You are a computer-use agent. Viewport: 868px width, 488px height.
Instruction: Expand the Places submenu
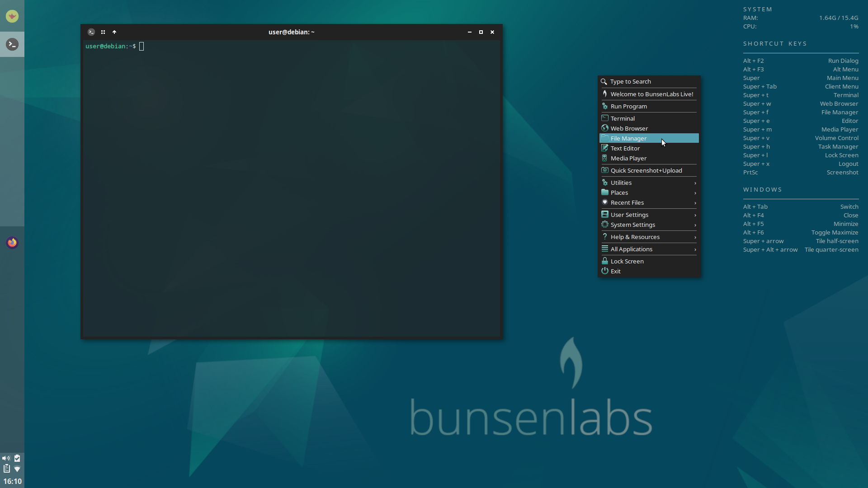tap(649, 192)
